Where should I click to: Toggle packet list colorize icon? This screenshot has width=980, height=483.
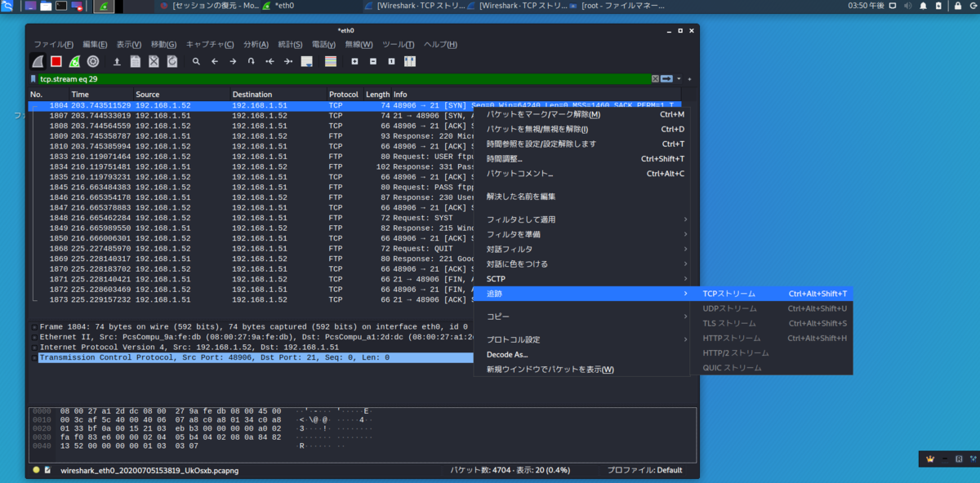tap(331, 61)
